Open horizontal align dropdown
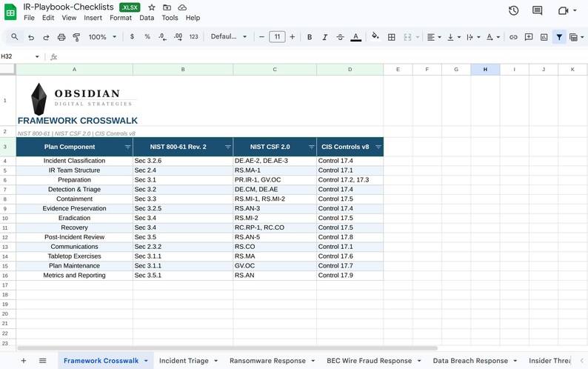588x369 pixels. click(x=434, y=37)
